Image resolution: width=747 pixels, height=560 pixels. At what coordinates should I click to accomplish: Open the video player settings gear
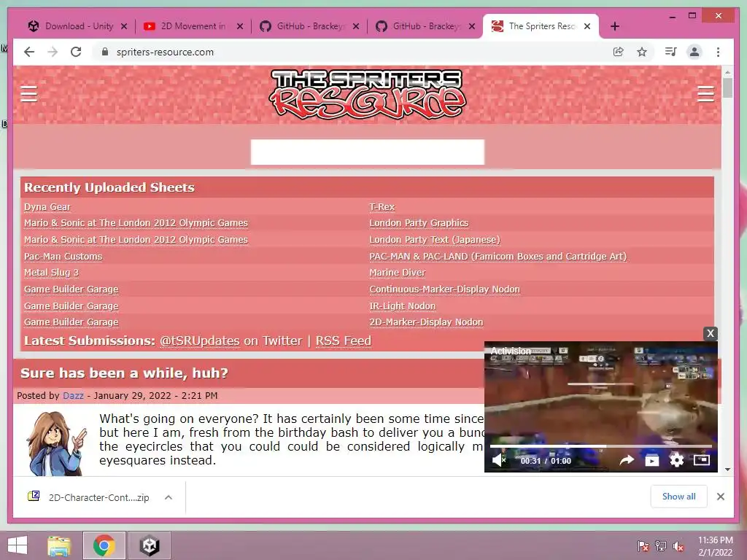coord(676,460)
